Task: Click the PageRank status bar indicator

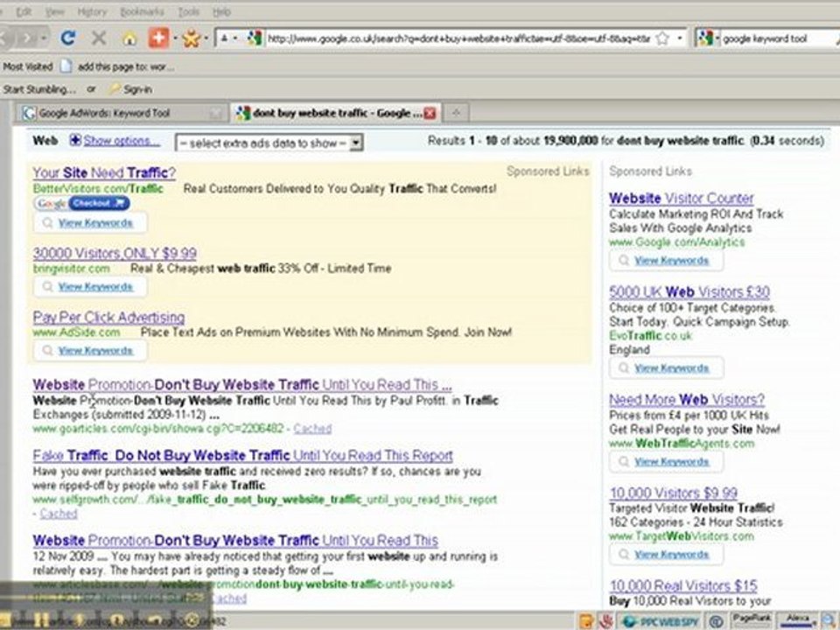Action: 752,620
